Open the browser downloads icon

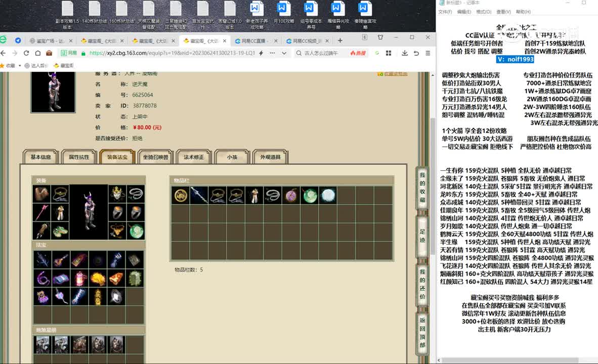[405, 53]
